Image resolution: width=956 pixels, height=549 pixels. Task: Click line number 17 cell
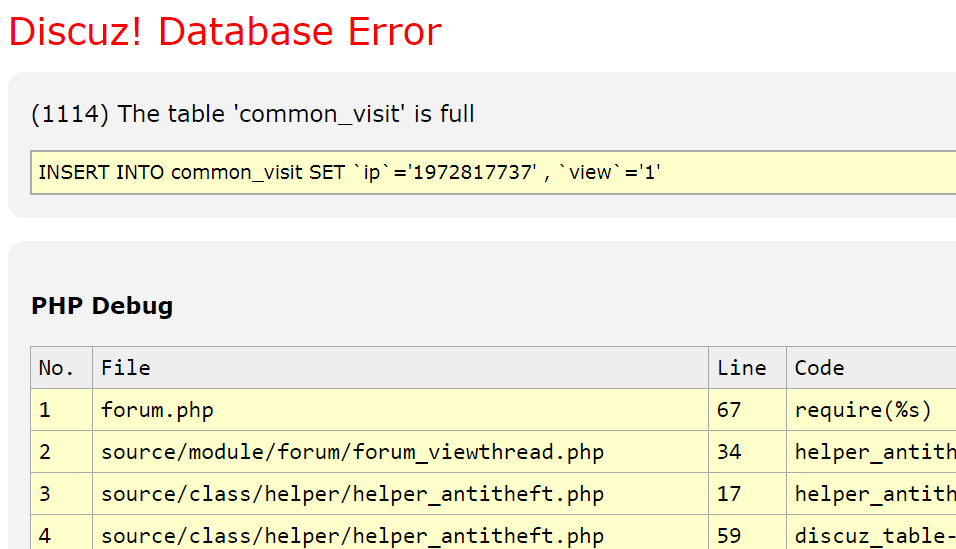pos(747,494)
